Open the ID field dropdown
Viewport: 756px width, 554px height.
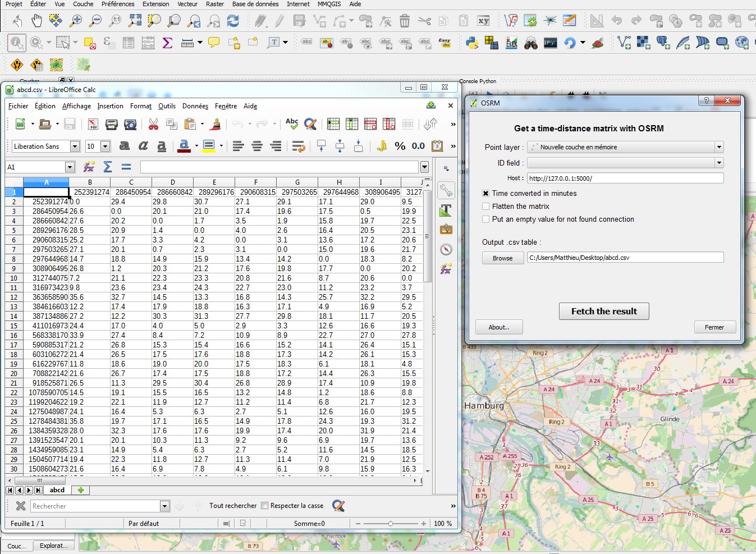718,163
